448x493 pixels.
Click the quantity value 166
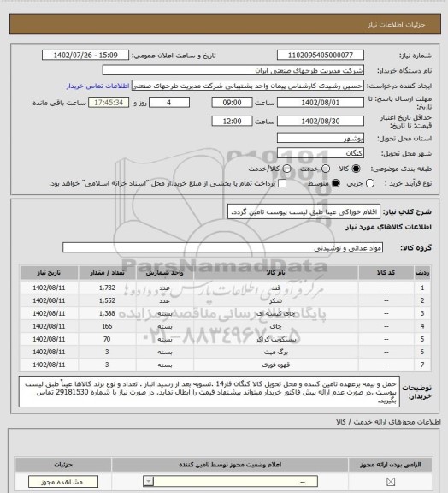pos(107,326)
